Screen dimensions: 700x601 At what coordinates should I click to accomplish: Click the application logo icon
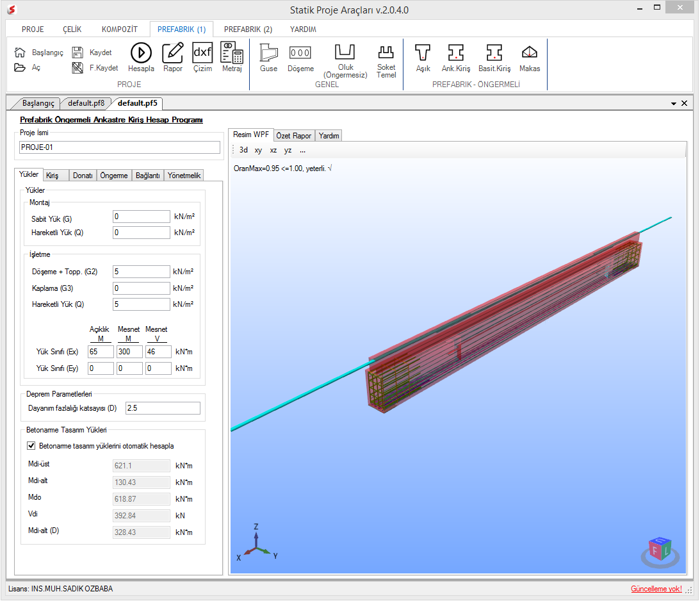(12, 10)
